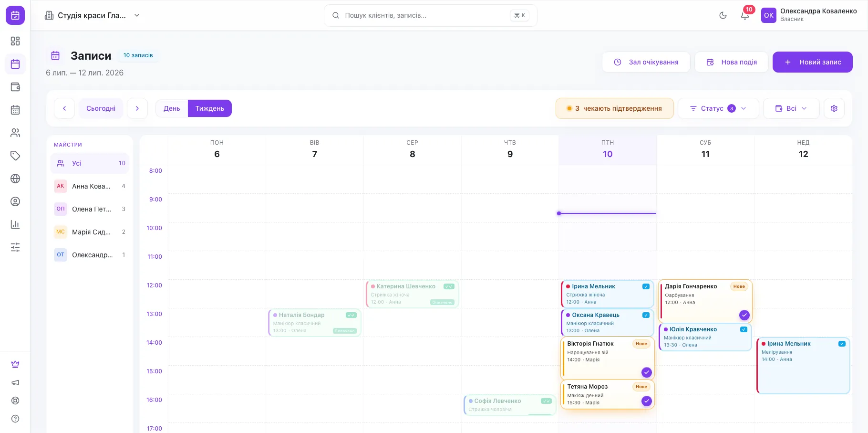Filter by master Анна Кова...
The width and height of the screenshot is (868, 433).
coord(90,186)
